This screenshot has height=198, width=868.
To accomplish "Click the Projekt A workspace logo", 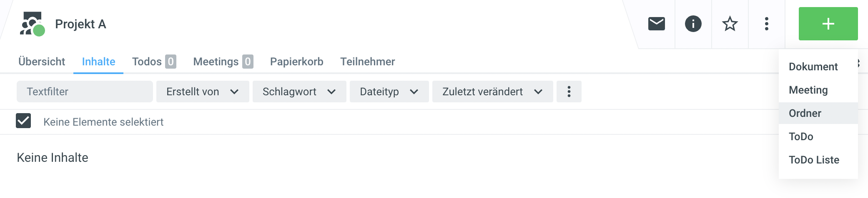I will (32, 24).
